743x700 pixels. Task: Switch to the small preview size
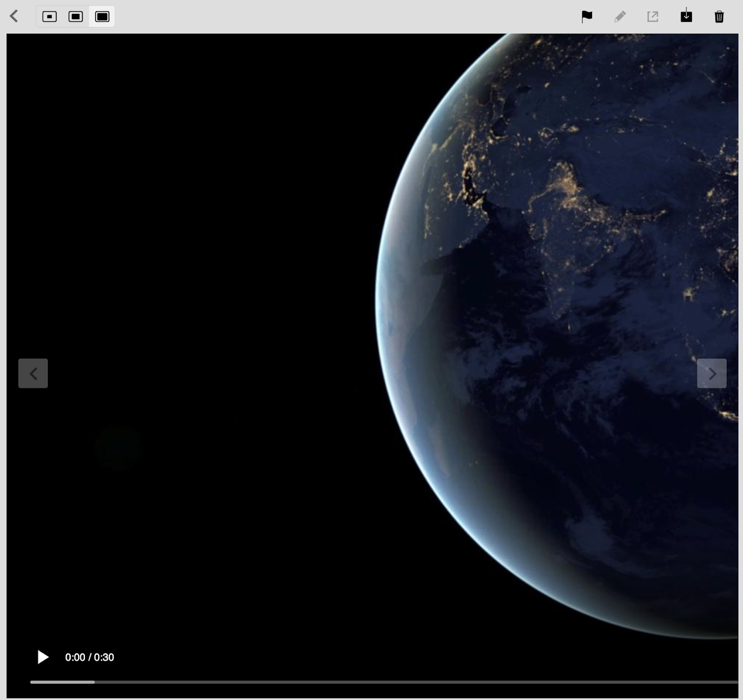50,17
